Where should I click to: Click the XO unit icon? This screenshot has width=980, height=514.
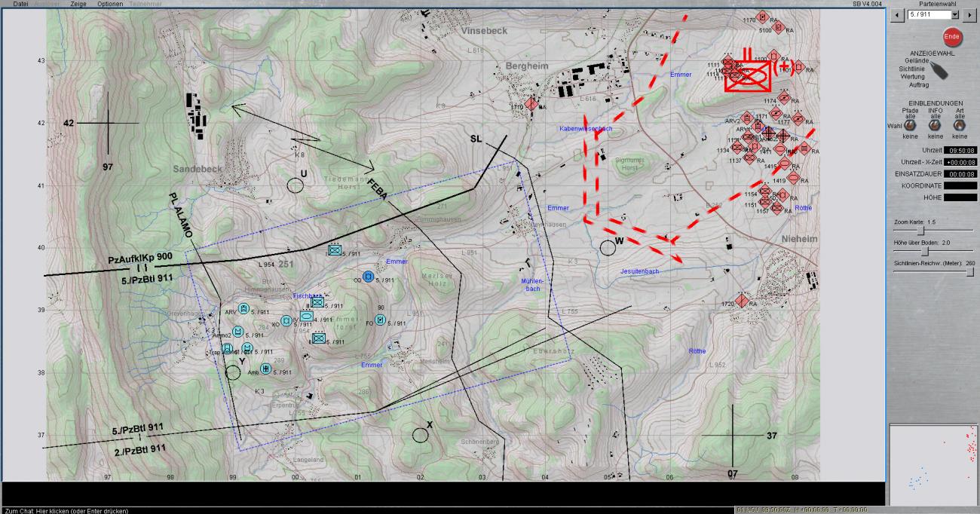[287, 320]
